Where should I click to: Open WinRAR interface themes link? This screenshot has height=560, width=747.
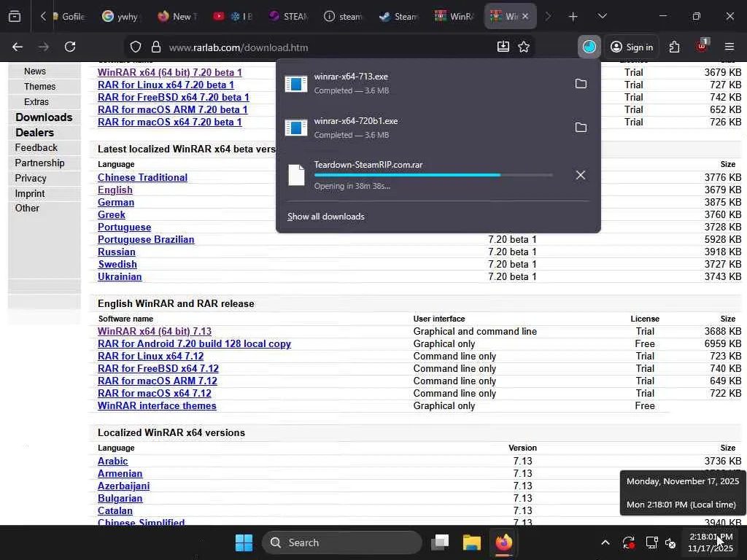157,405
